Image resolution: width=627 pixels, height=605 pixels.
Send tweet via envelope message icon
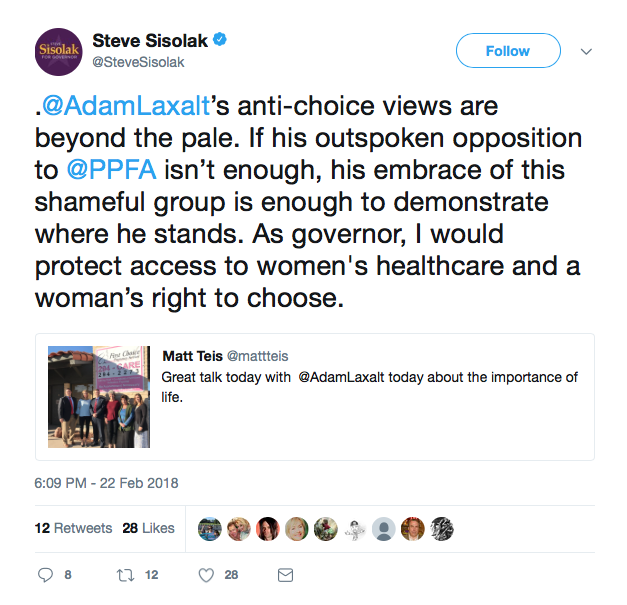pyautogui.click(x=285, y=575)
